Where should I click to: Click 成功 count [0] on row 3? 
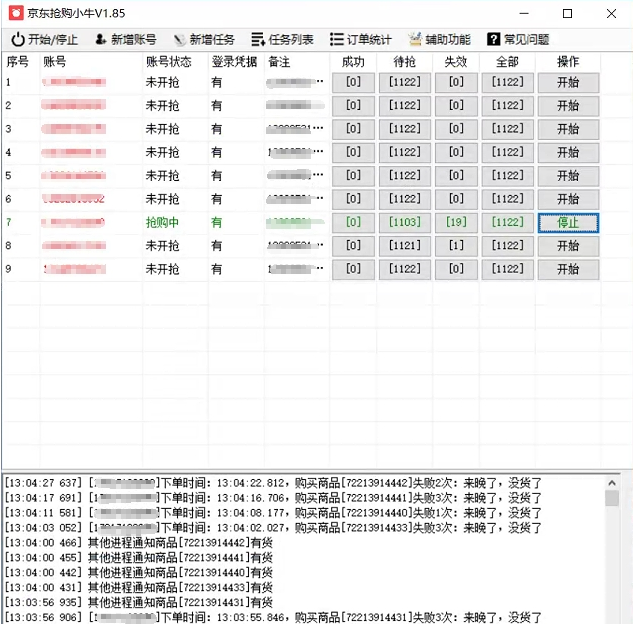pos(353,129)
